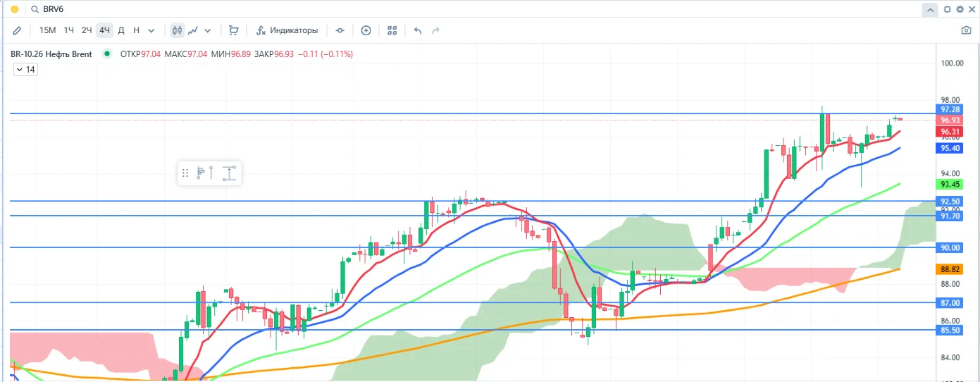Image resolution: width=980 pixels, height=382 pixels.
Task: Click the ОТКР 97.04 open value
Action: 140,54
